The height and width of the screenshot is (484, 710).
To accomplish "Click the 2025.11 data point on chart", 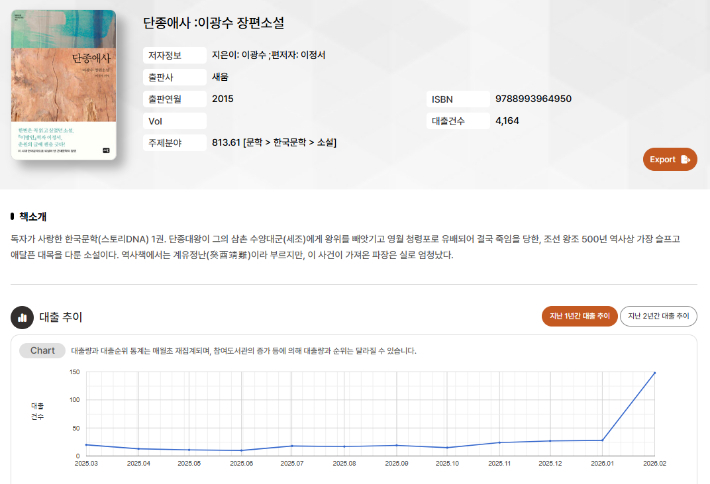I will [499, 442].
